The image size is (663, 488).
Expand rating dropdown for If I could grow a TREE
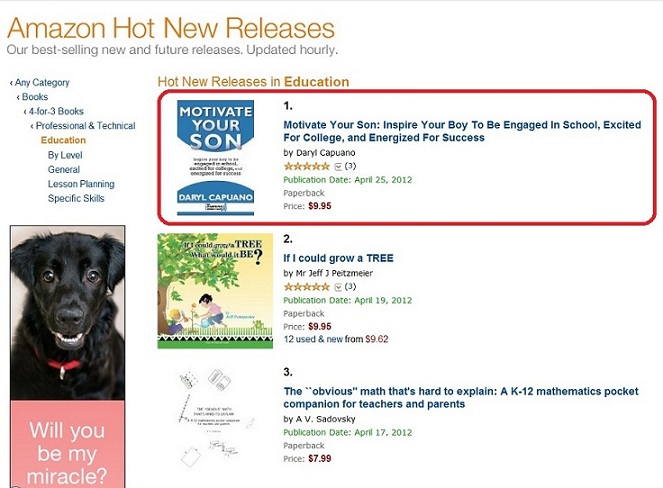[337, 286]
